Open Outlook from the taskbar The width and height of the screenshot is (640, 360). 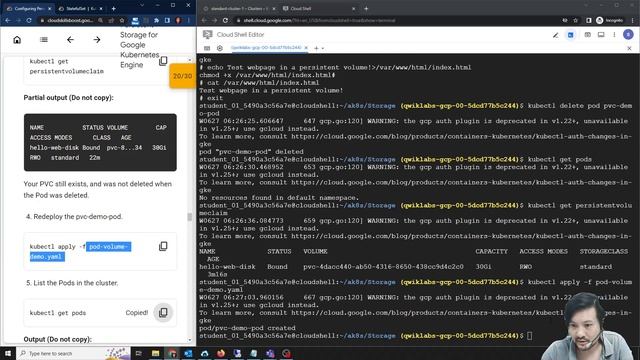click(x=188, y=353)
